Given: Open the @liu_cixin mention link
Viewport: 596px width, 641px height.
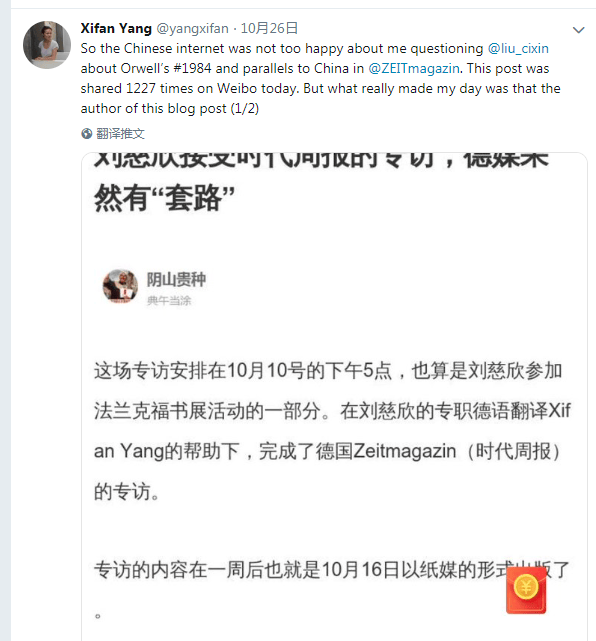Looking at the screenshot, I should [518, 49].
